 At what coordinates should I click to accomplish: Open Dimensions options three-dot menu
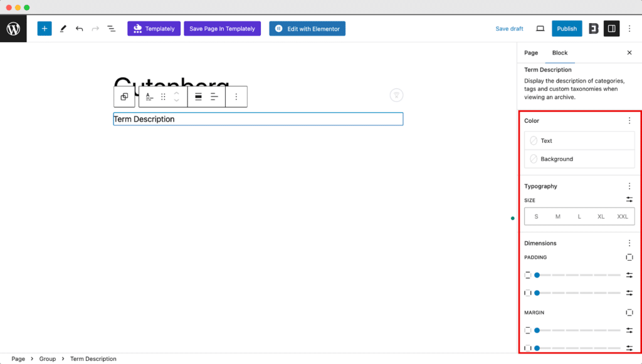pyautogui.click(x=629, y=243)
